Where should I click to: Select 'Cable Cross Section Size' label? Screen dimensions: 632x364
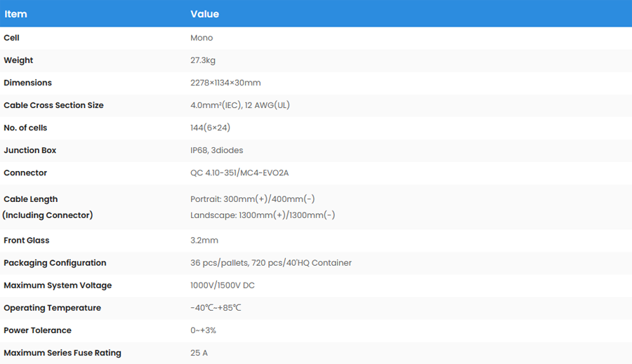coord(53,105)
